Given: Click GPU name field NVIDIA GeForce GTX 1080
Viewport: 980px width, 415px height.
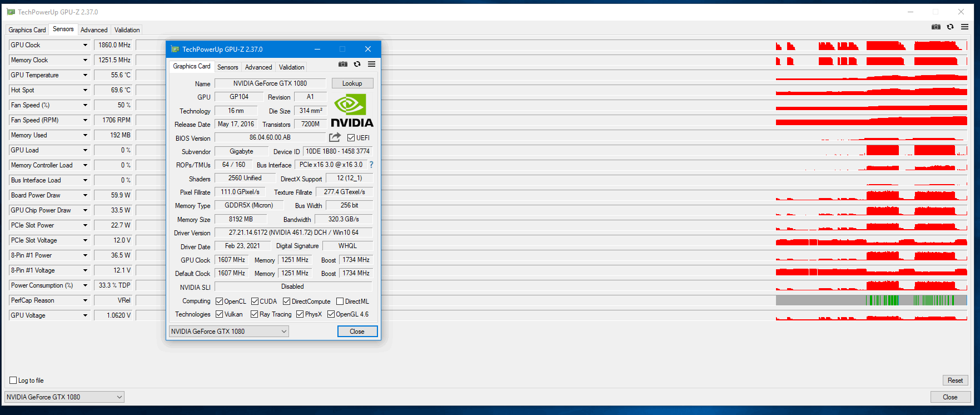Looking at the screenshot, I should click(270, 83).
